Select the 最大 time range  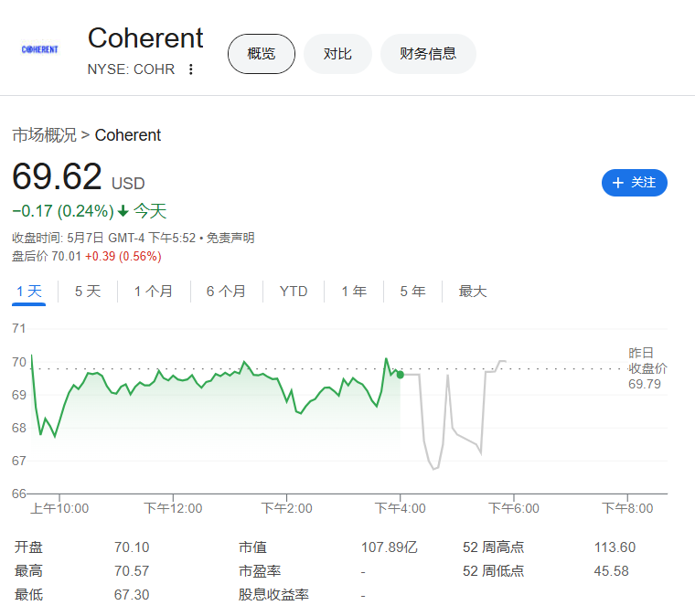[473, 292]
